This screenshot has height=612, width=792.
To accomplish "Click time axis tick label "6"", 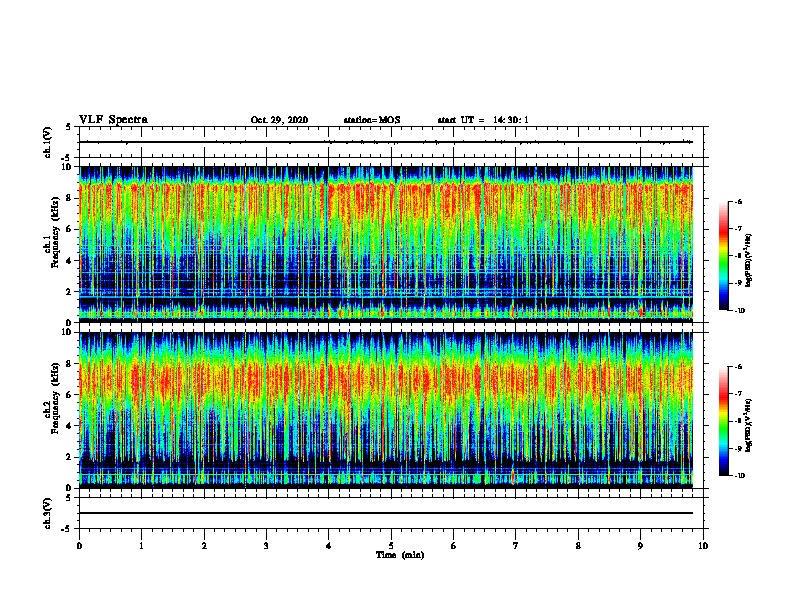I will click(453, 546).
